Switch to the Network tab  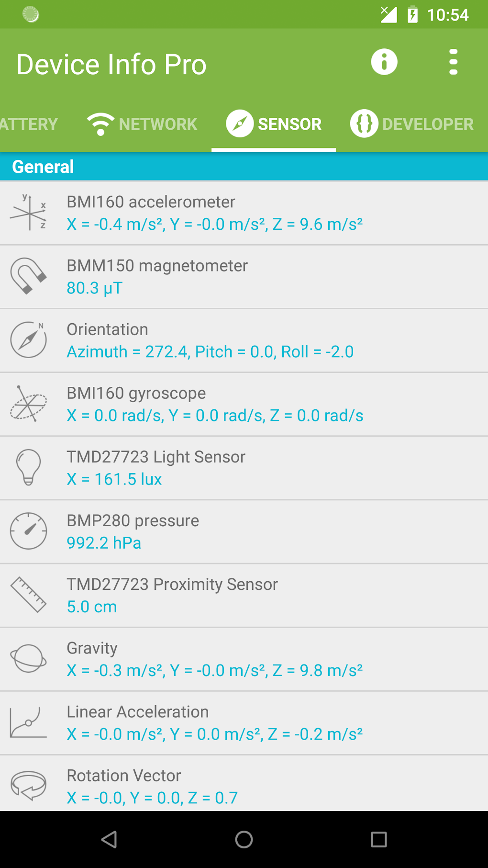142,124
